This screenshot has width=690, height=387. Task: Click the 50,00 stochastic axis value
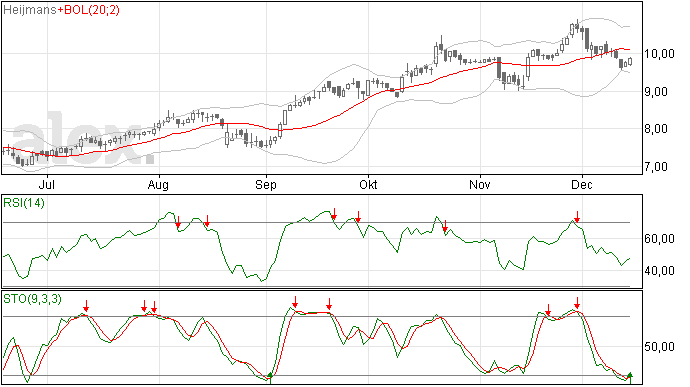pos(659,347)
